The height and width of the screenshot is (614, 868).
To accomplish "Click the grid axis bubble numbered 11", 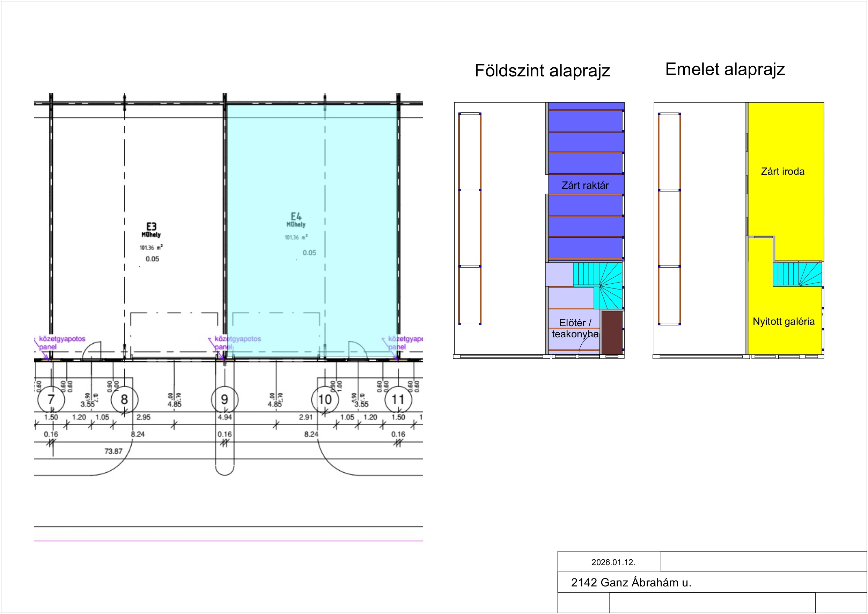I will pos(398,400).
